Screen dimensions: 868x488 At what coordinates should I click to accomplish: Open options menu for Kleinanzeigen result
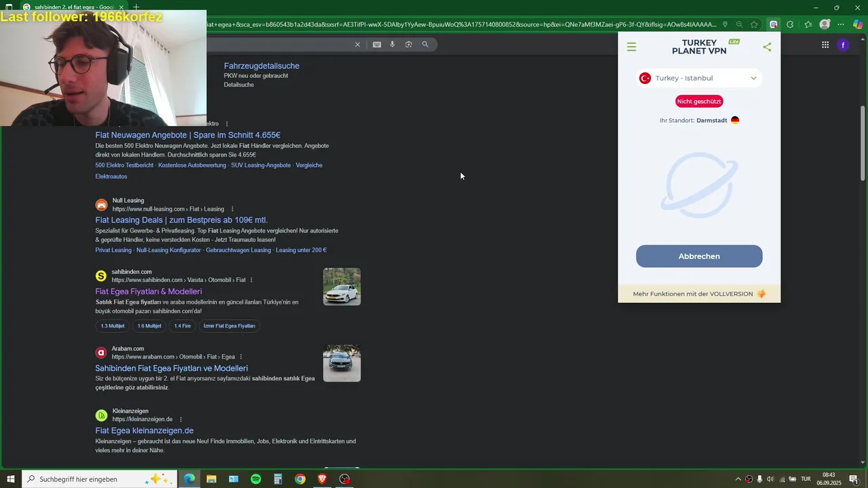[180, 419]
